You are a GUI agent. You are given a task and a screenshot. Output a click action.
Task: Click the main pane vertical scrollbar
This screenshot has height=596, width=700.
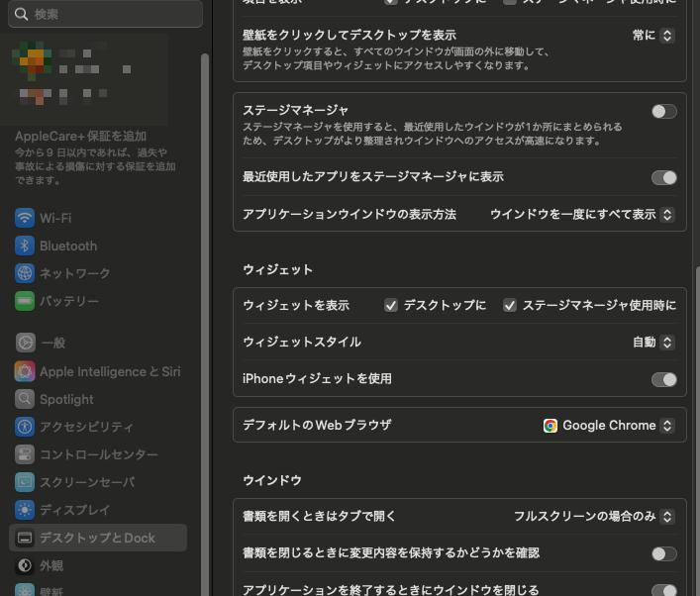pos(697,432)
